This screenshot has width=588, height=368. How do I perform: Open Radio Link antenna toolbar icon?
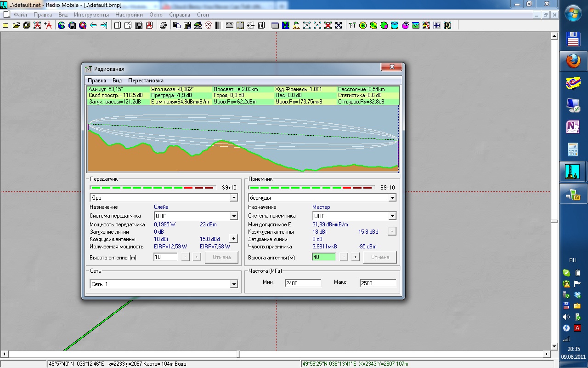coord(352,26)
